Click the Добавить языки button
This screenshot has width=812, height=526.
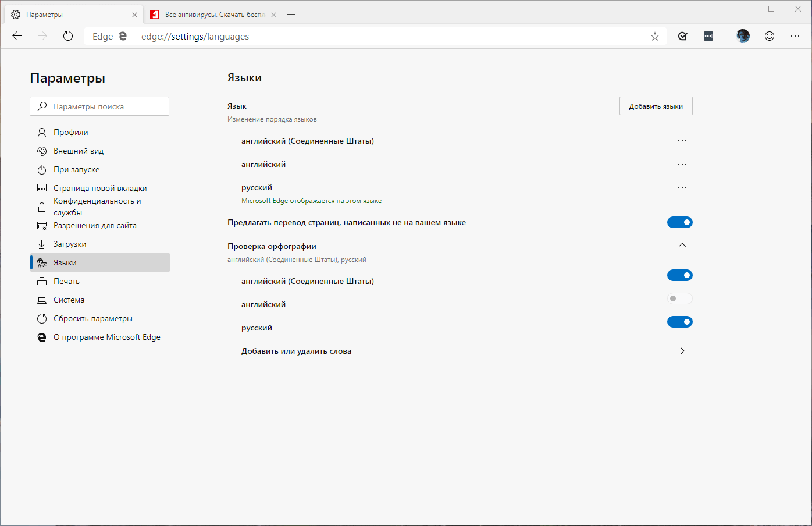click(656, 106)
